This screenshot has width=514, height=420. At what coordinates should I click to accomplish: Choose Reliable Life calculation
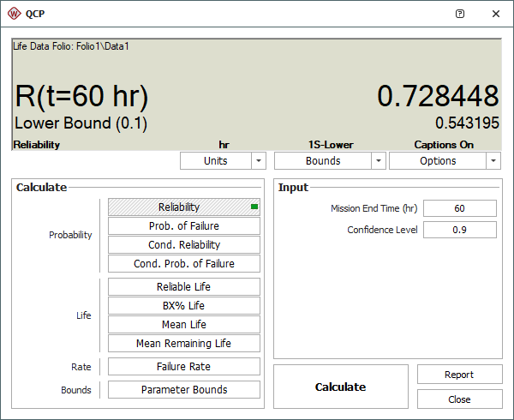click(184, 287)
